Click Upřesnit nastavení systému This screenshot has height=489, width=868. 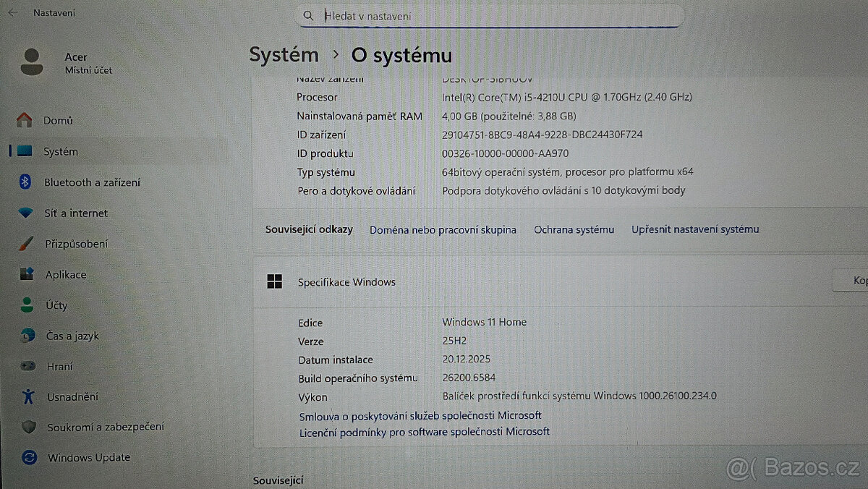coord(694,229)
